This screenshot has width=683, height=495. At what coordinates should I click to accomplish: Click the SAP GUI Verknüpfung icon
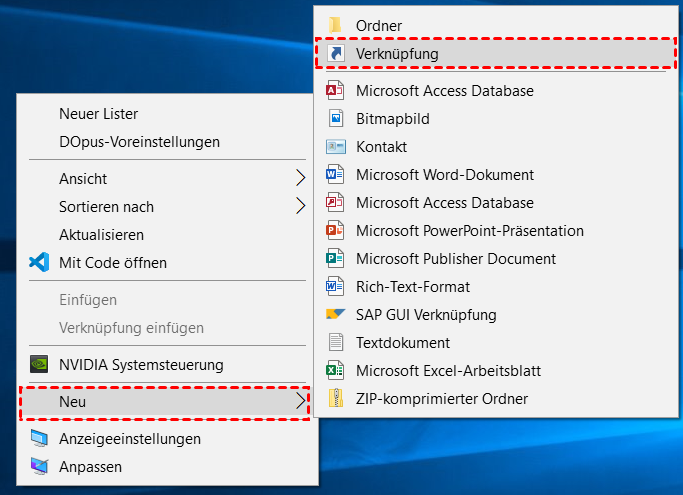pos(336,314)
